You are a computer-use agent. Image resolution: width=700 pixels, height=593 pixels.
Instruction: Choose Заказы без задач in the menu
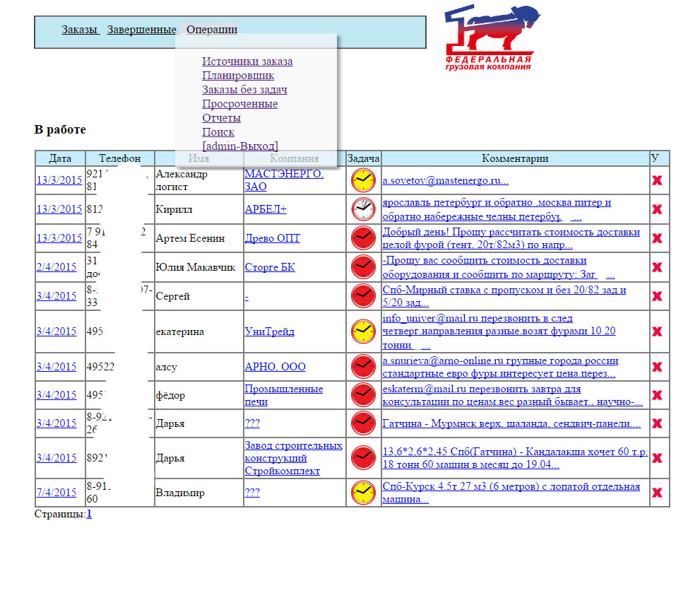244,89
